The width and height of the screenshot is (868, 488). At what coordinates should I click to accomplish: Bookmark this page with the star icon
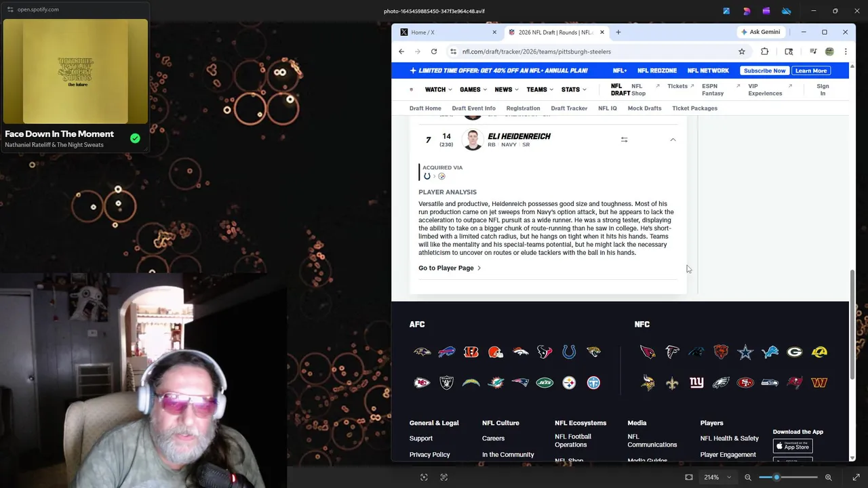pos(742,52)
